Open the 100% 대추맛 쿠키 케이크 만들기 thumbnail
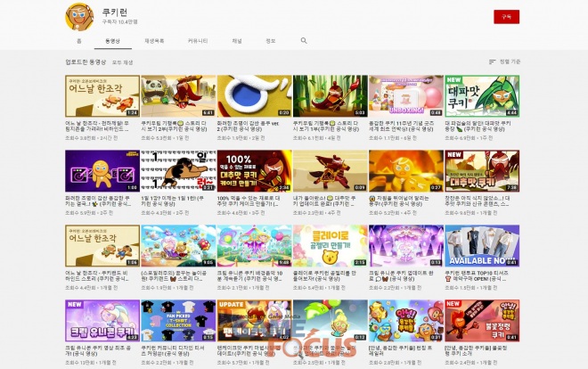The width and height of the screenshot is (588, 369). click(254, 171)
